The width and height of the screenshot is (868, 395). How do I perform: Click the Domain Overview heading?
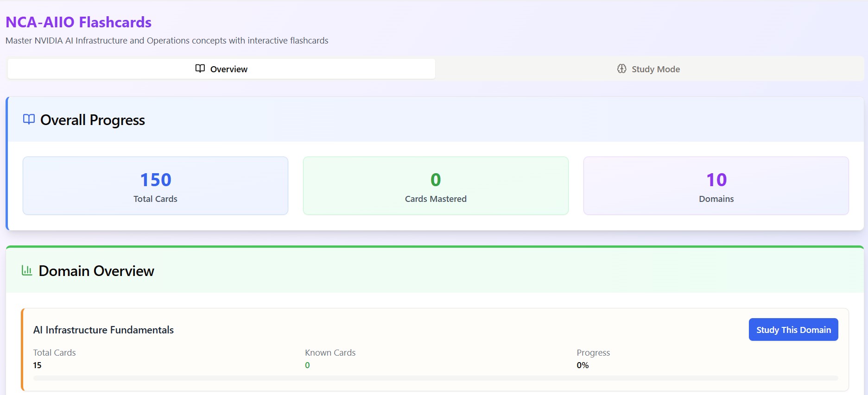[96, 271]
